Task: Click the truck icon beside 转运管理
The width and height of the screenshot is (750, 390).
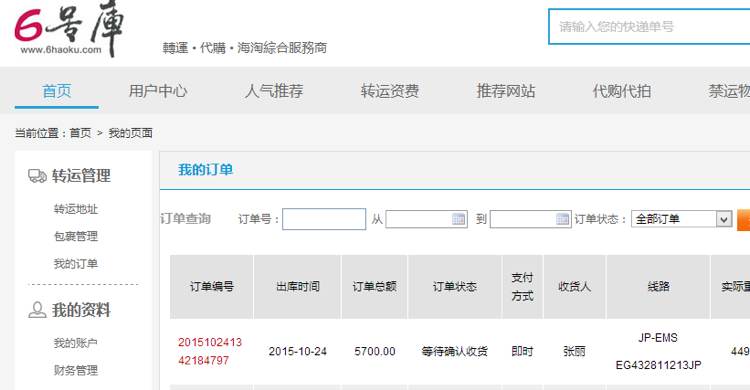Action: (x=37, y=176)
